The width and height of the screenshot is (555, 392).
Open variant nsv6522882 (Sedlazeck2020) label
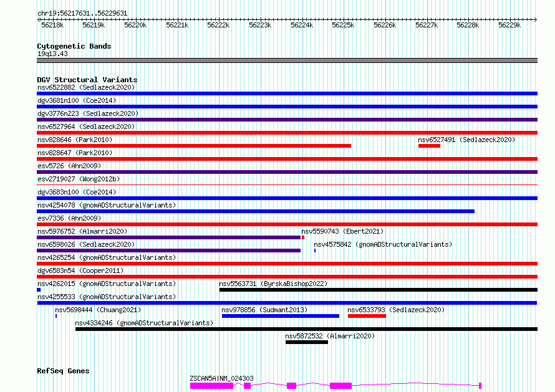[x=86, y=87]
